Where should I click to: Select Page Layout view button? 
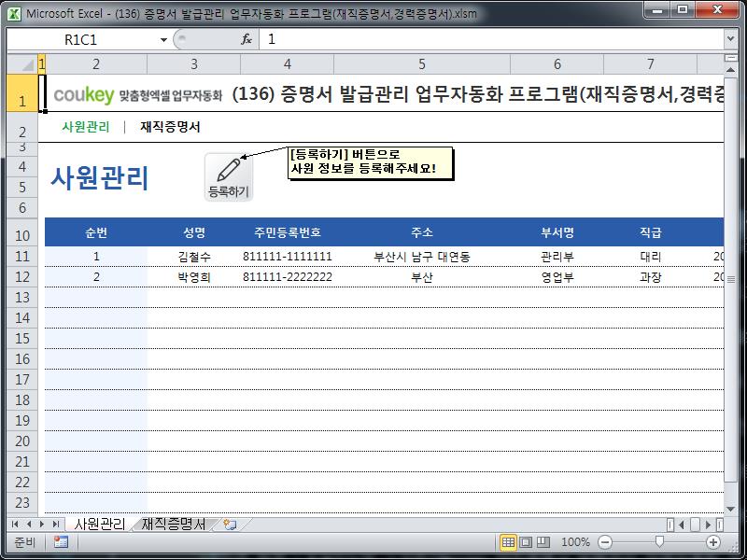[x=526, y=542]
